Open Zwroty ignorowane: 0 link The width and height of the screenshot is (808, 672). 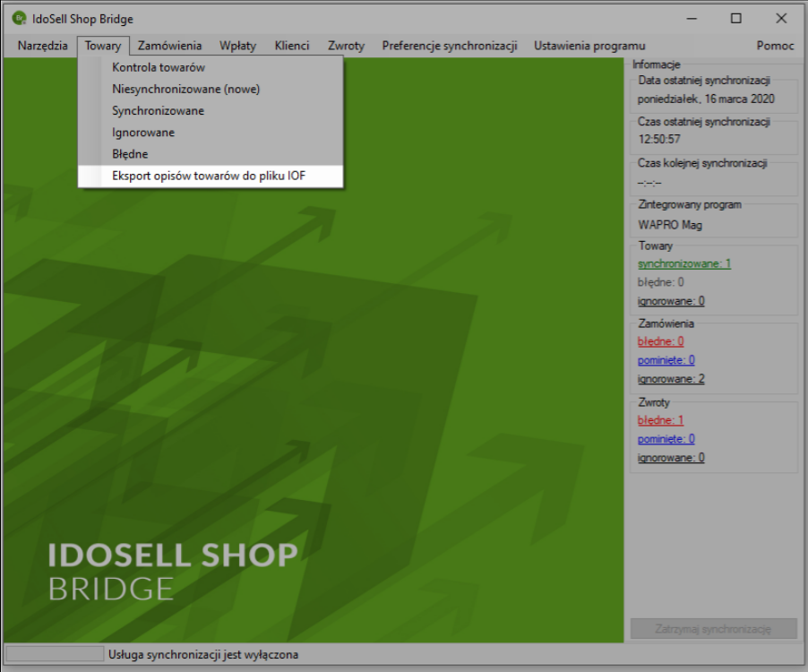(670, 458)
